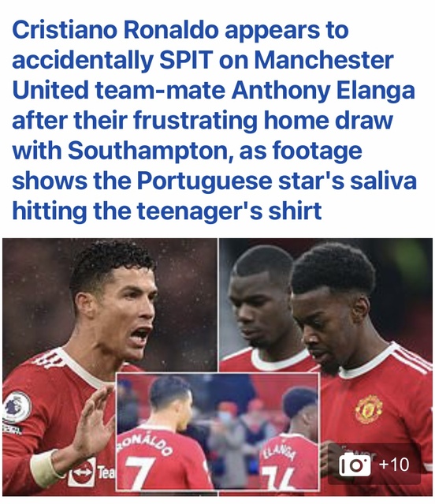The width and height of the screenshot is (435, 504).
Task: Open the +10 more photos counter
Action: click(x=394, y=465)
